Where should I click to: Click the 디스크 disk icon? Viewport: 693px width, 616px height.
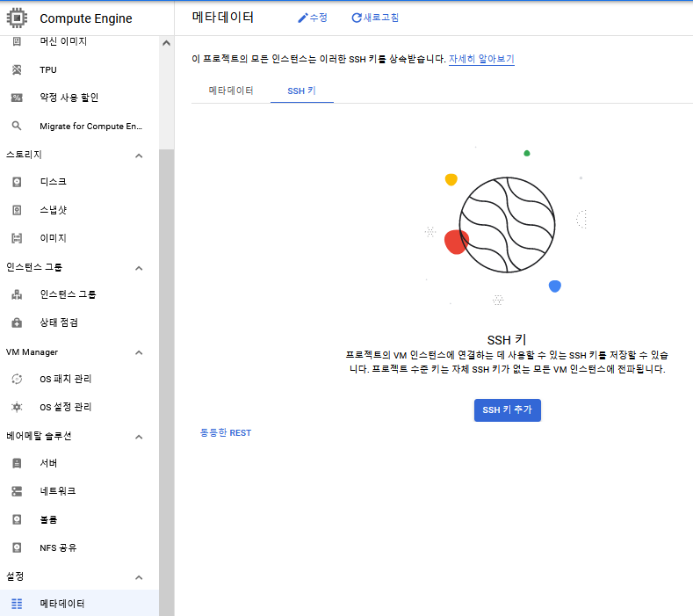(17, 182)
